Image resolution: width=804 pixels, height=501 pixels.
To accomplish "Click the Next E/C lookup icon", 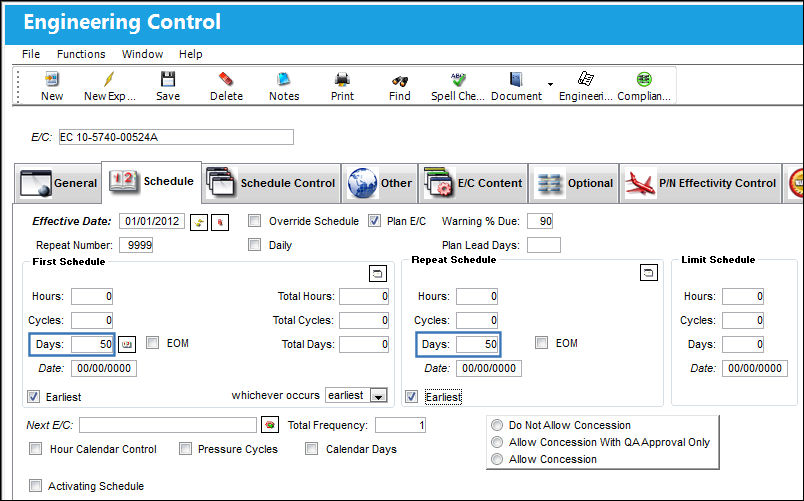I will coord(270,425).
